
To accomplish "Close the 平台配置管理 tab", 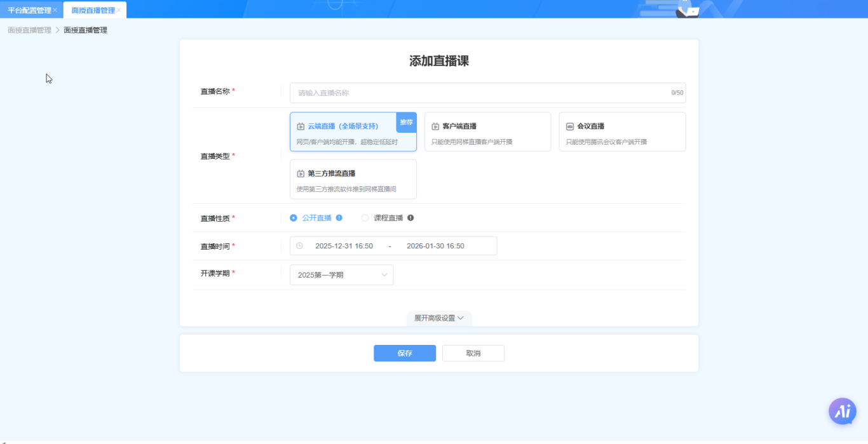I will (x=55, y=10).
